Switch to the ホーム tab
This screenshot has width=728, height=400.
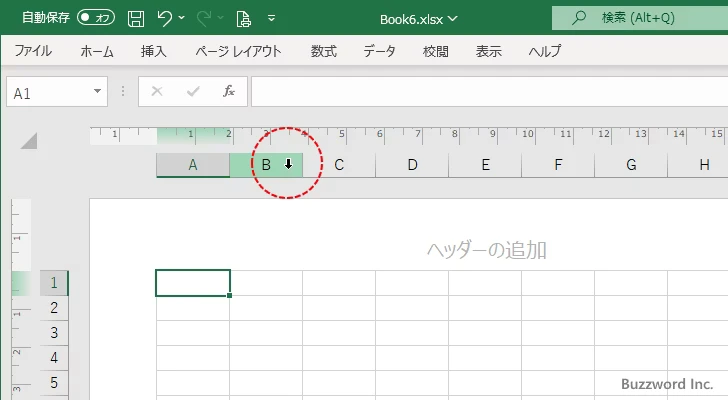pos(97,51)
